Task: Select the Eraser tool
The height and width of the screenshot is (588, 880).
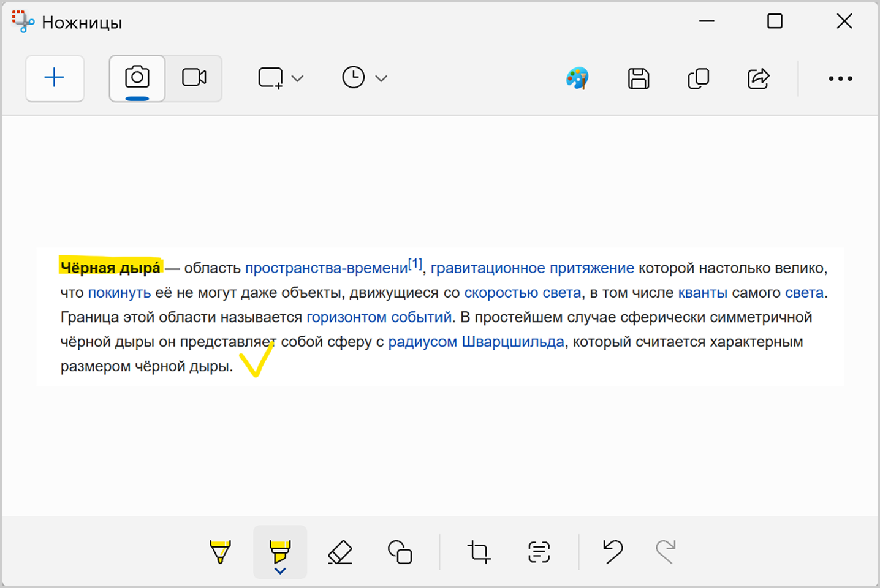Action: [x=340, y=551]
